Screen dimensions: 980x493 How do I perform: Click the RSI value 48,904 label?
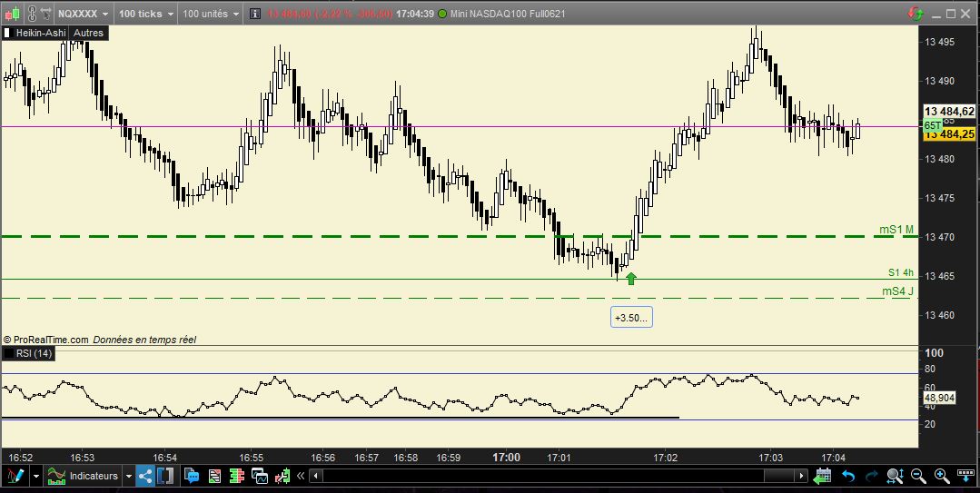click(x=937, y=398)
